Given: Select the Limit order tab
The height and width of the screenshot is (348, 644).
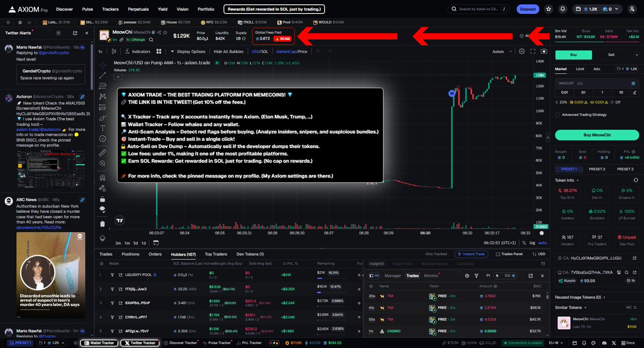Looking at the screenshot, I should [580, 69].
